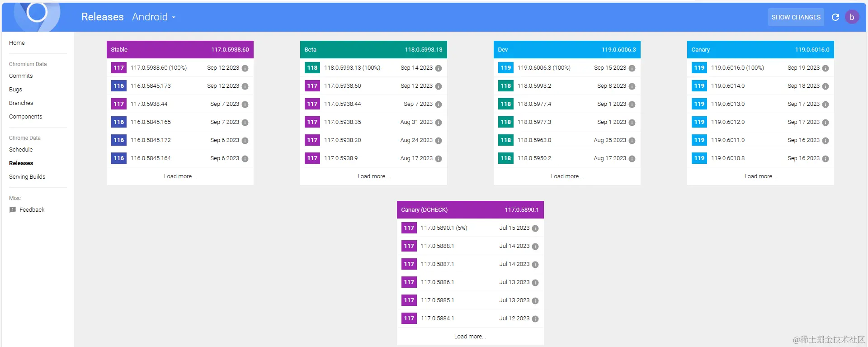Viewport: 868px width, 347px height.
Task: Select version text 119.0.6011.0 in Canary
Action: point(728,140)
